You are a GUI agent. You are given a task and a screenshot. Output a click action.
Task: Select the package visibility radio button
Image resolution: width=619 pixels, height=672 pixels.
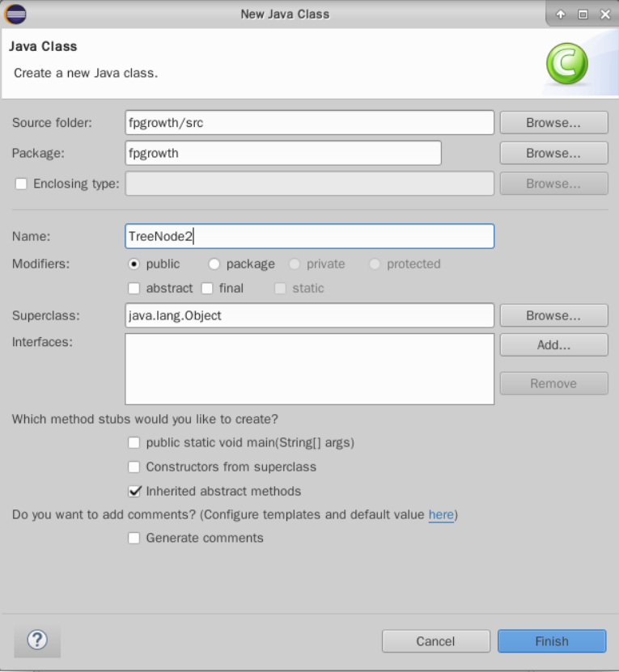(214, 264)
